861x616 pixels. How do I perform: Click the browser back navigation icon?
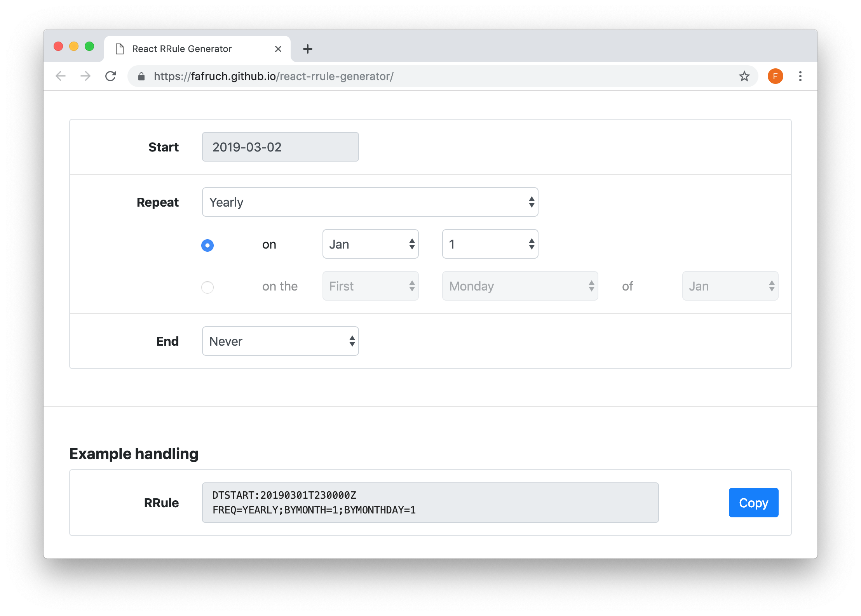(x=61, y=76)
